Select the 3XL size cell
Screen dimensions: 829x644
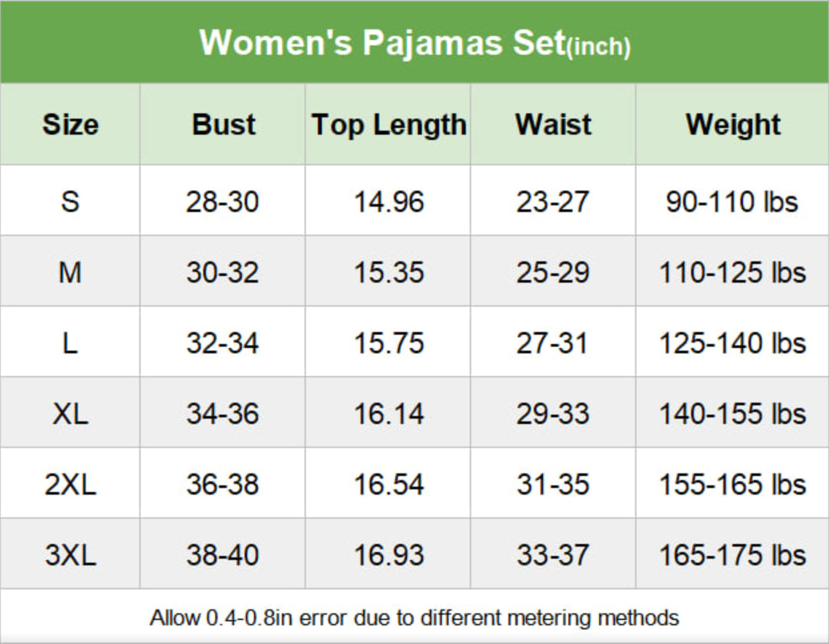coord(70,555)
